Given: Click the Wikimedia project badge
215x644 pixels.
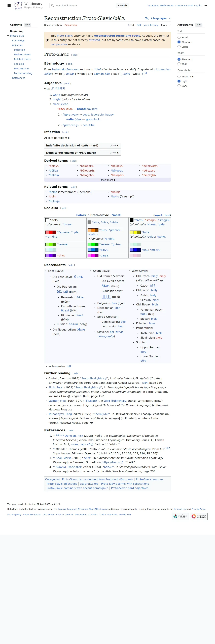Looking at the screenshot, I should coord(180,516).
